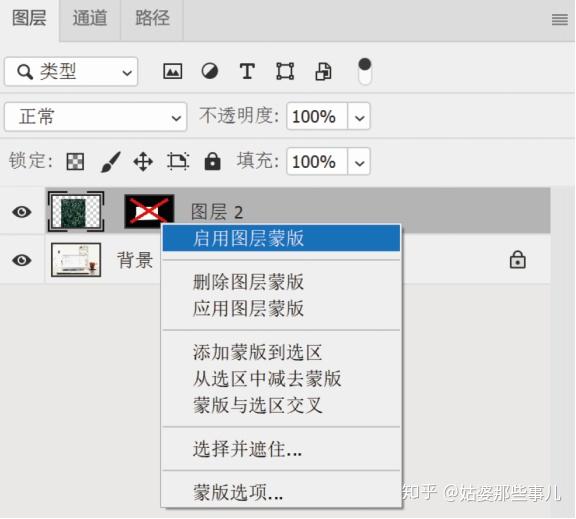Prevent auto-nesting artboard lock icon

point(178,161)
